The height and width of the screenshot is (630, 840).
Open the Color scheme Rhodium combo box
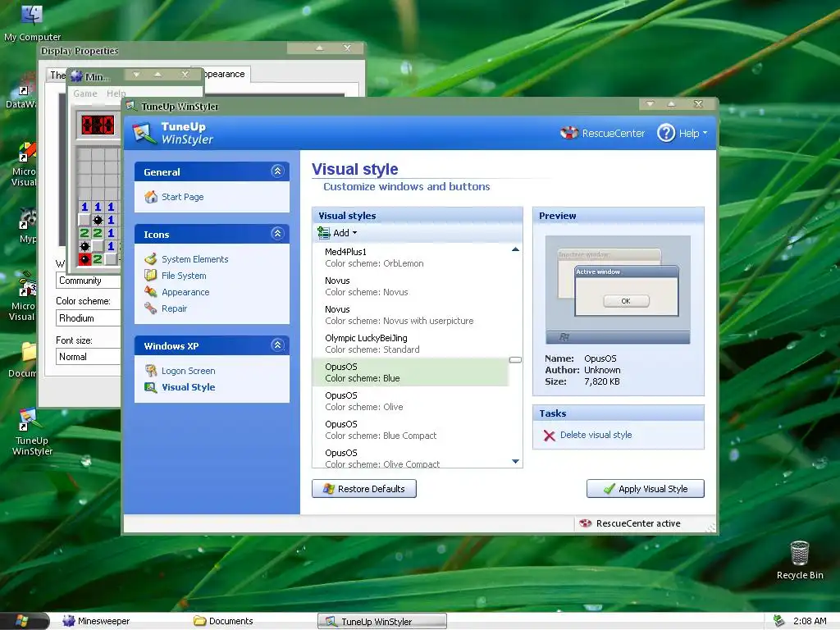89,318
